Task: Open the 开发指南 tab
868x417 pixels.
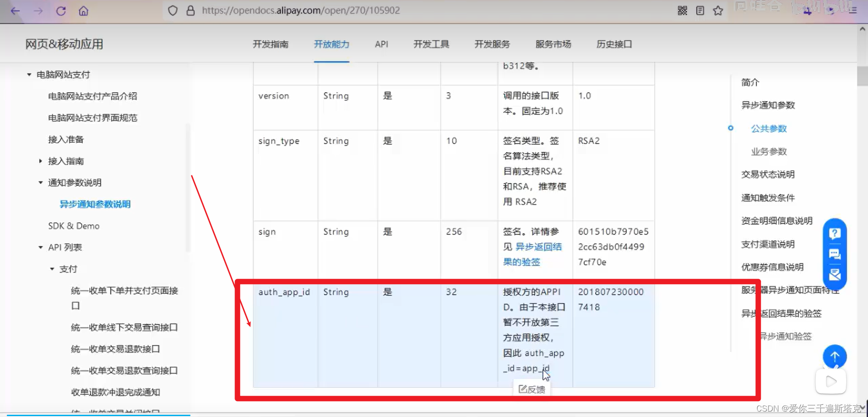Action: pyautogui.click(x=270, y=44)
